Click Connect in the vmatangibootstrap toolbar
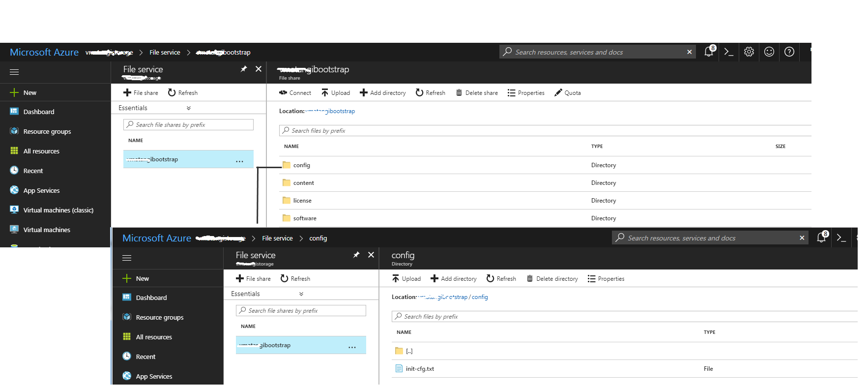868x388 pixels. click(295, 93)
